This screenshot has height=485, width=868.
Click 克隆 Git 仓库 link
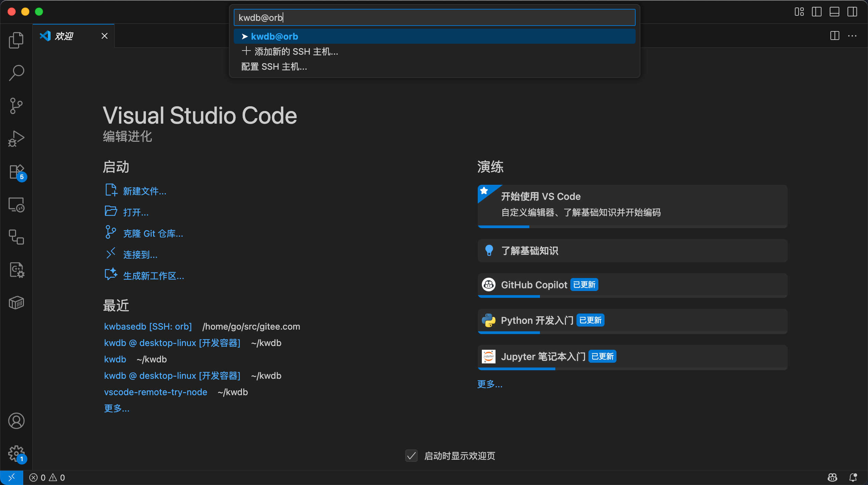click(x=152, y=233)
